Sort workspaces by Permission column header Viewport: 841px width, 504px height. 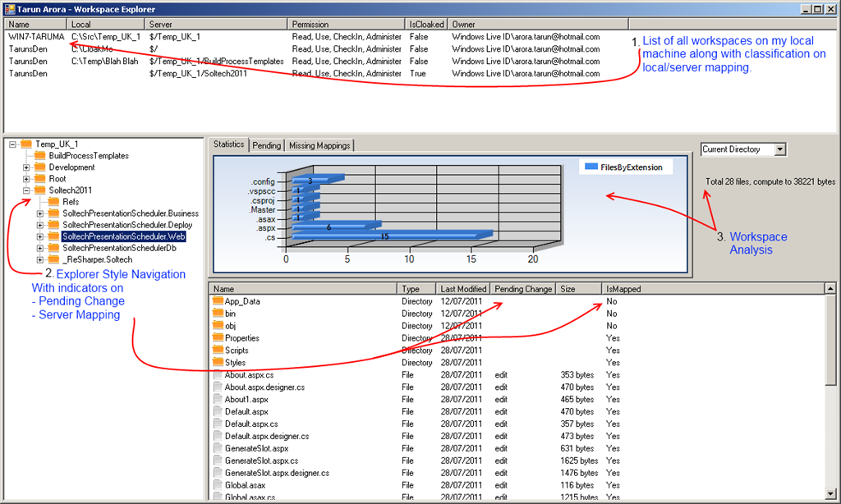tap(346, 24)
